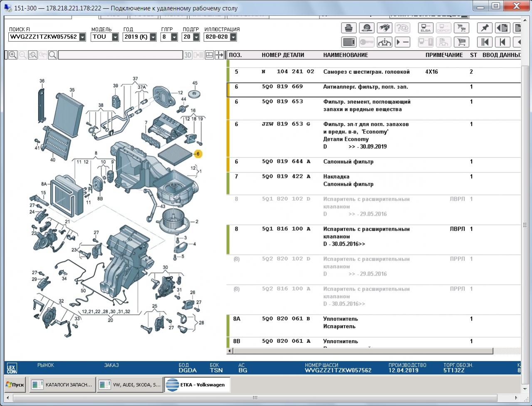Image resolution: width=532 pixels, height=406 pixels.
Task: Open the ПОИСК FI VIN dropdown
Action: click(x=82, y=37)
